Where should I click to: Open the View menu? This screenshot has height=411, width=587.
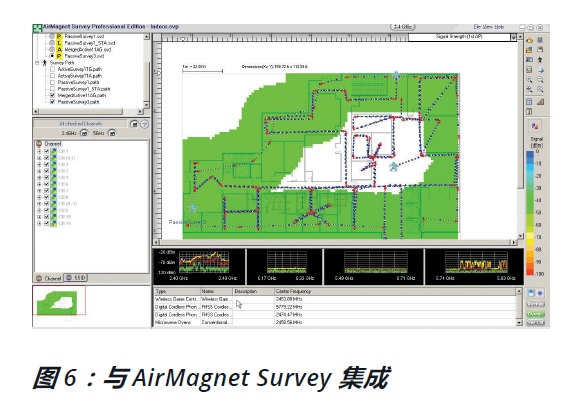[488, 27]
